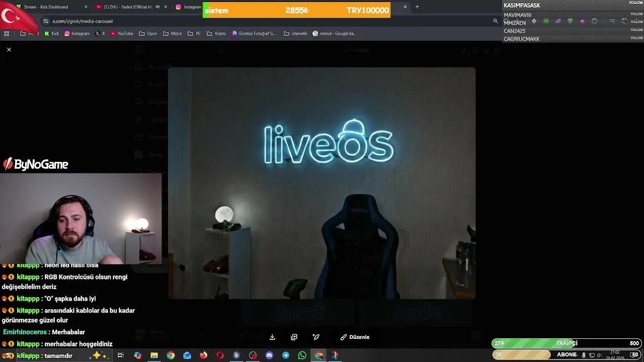Open Opera from the taskbar
Image resolution: width=644 pixels, height=362 pixels.
point(220,355)
